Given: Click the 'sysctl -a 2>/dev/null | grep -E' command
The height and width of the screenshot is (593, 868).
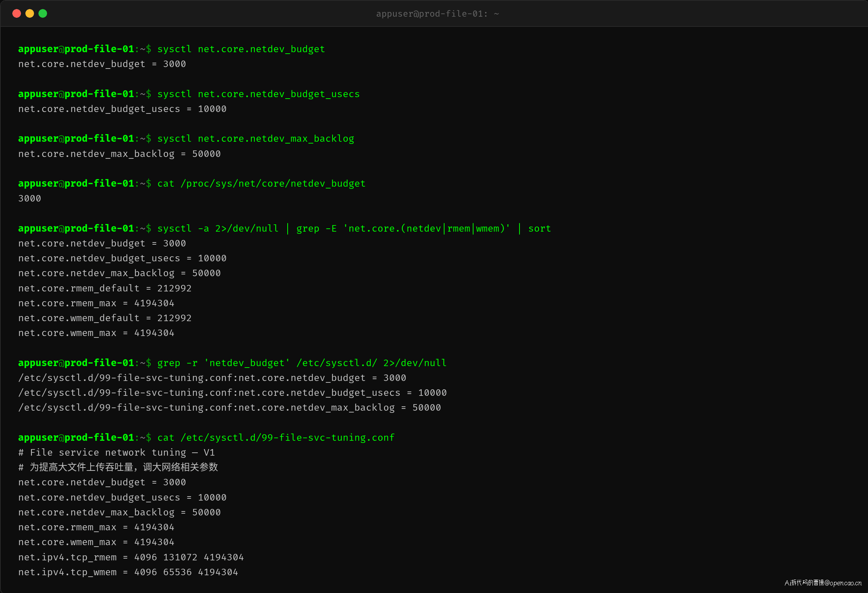Looking at the screenshot, I should [354, 228].
